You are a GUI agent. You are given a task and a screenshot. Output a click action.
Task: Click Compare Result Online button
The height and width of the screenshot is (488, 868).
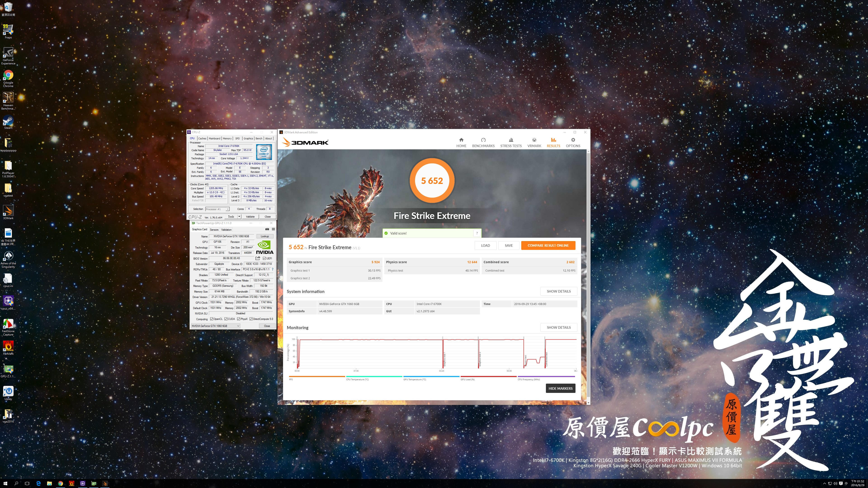548,246
